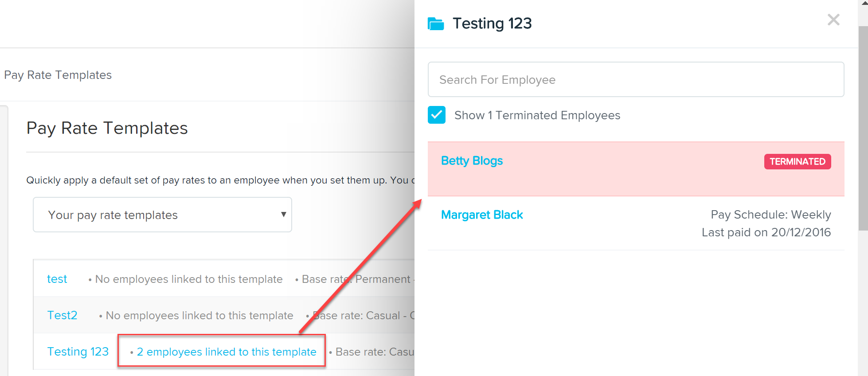The width and height of the screenshot is (868, 376).
Task: Disable the Show 1 Terminated Employees checkbox
Action: click(437, 115)
